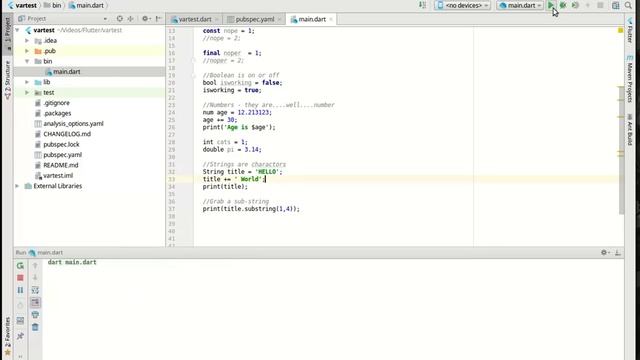Expand the test folder
Viewport: 640px width, 360px height.
pos(27,93)
